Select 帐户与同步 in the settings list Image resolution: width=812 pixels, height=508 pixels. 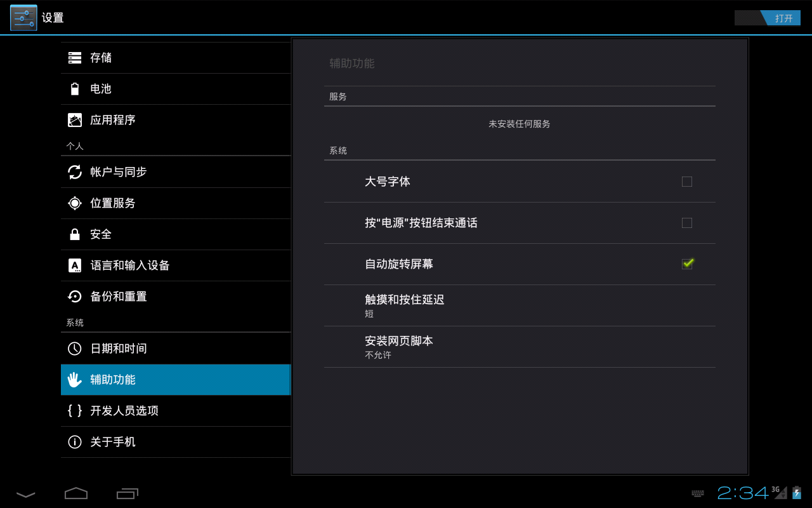(x=176, y=172)
